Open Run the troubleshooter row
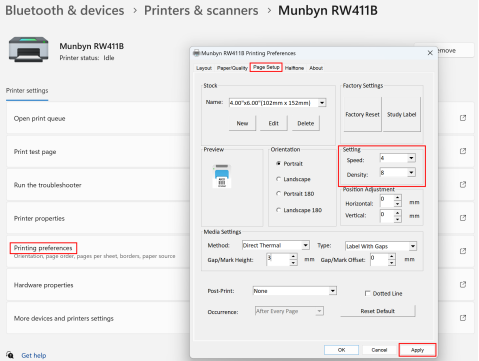 (x=98, y=185)
